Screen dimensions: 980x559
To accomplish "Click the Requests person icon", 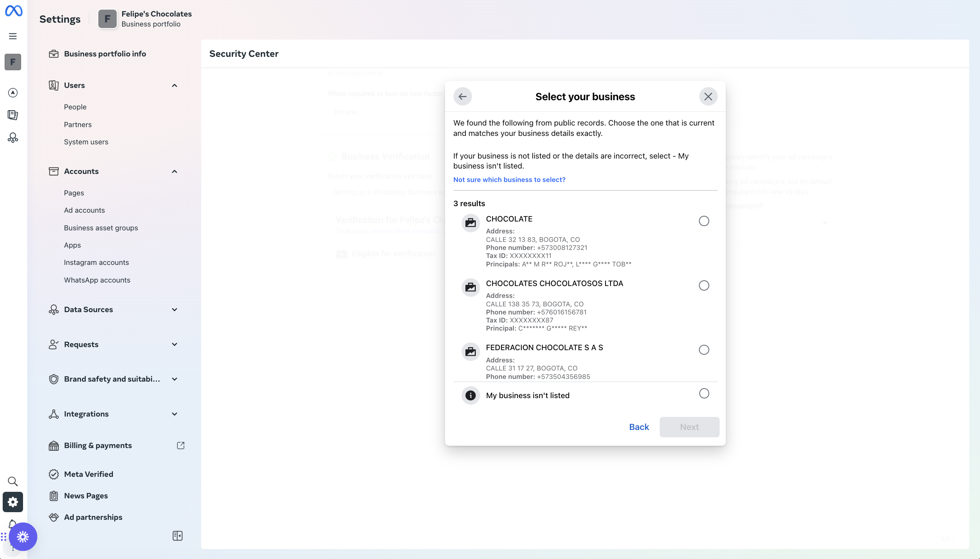I will coord(54,344).
